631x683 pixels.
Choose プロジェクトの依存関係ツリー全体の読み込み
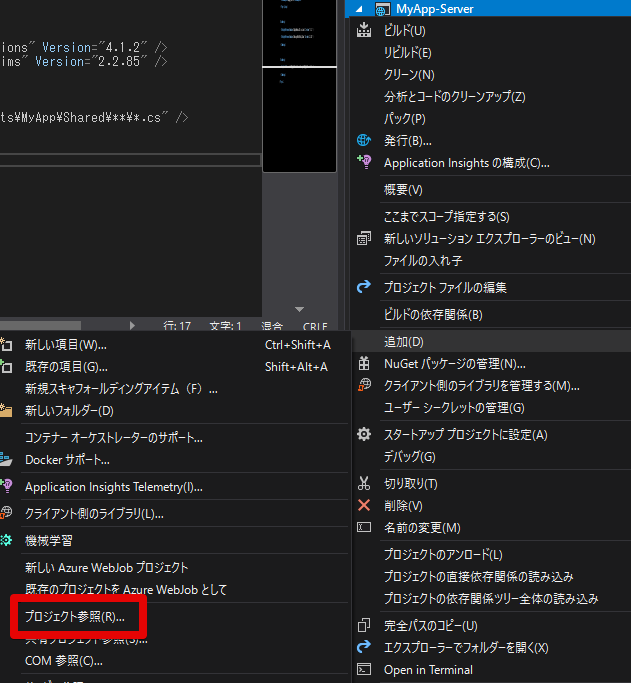click(x=491, y=598)
